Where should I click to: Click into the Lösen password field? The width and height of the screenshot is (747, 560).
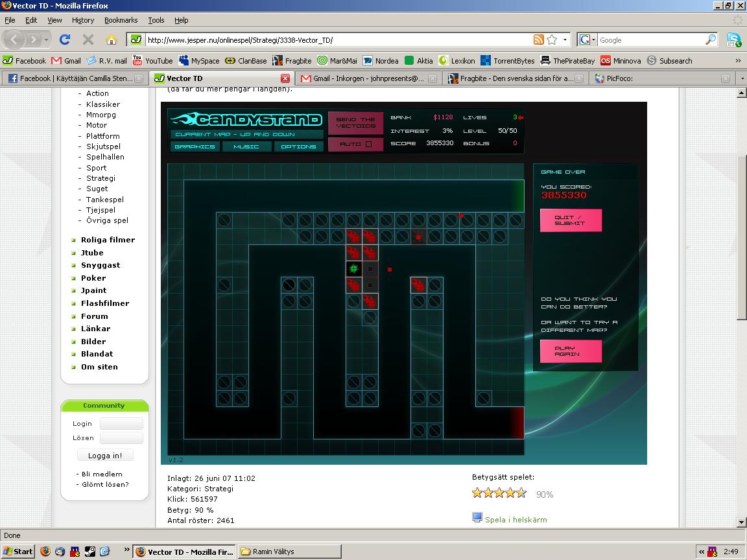click(x=121, y=437)
